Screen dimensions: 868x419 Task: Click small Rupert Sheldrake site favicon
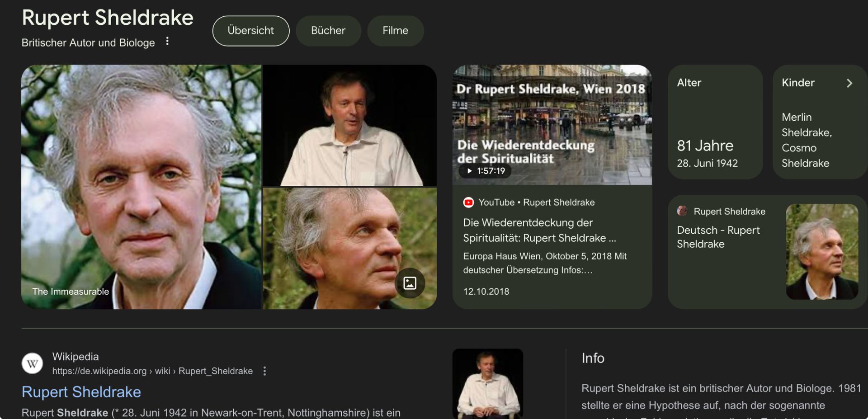[682, 211]
